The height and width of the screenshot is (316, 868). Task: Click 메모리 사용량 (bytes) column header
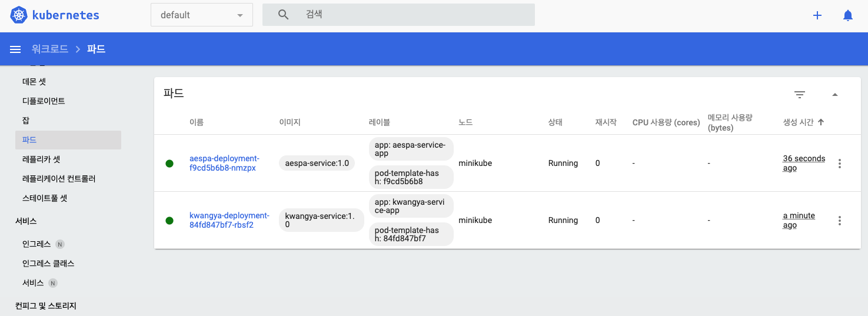coord(730,122)
